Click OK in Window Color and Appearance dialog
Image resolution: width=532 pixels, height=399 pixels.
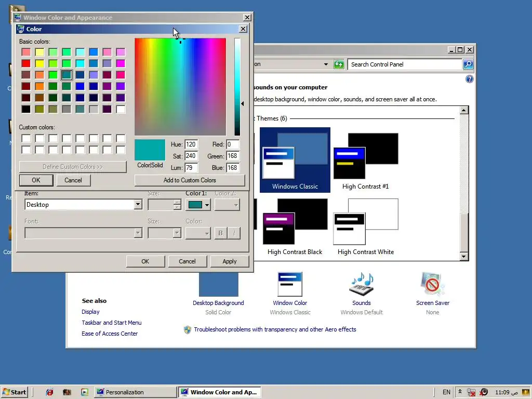[x=145, y=261]
